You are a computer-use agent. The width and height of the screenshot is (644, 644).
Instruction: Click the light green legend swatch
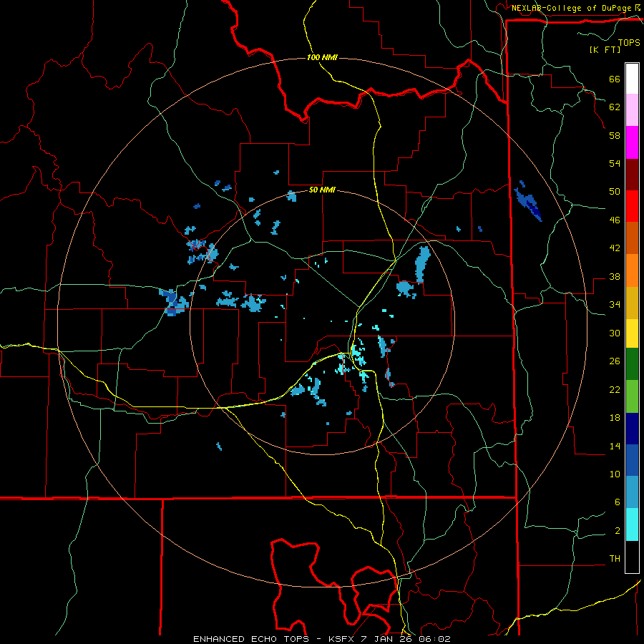(x=632, y=396)
